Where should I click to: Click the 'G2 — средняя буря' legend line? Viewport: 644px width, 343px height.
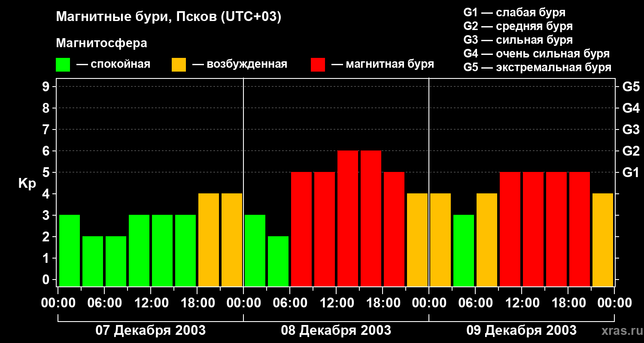(x=518, y=26)
